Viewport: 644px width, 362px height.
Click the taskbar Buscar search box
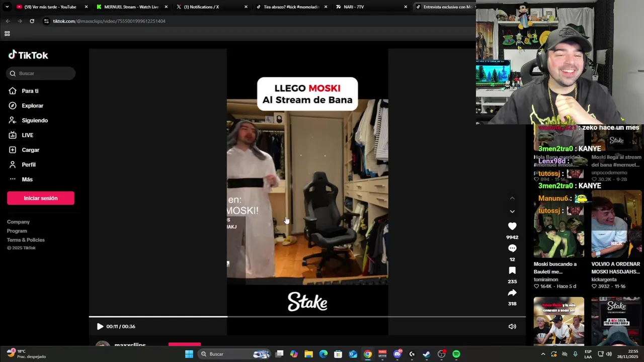point(234,354)
